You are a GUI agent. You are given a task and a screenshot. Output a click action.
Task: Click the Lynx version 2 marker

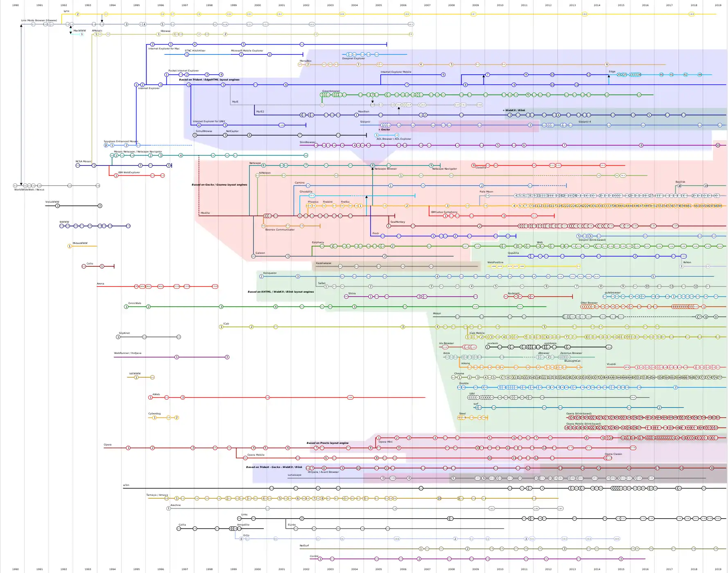(77, 14)
